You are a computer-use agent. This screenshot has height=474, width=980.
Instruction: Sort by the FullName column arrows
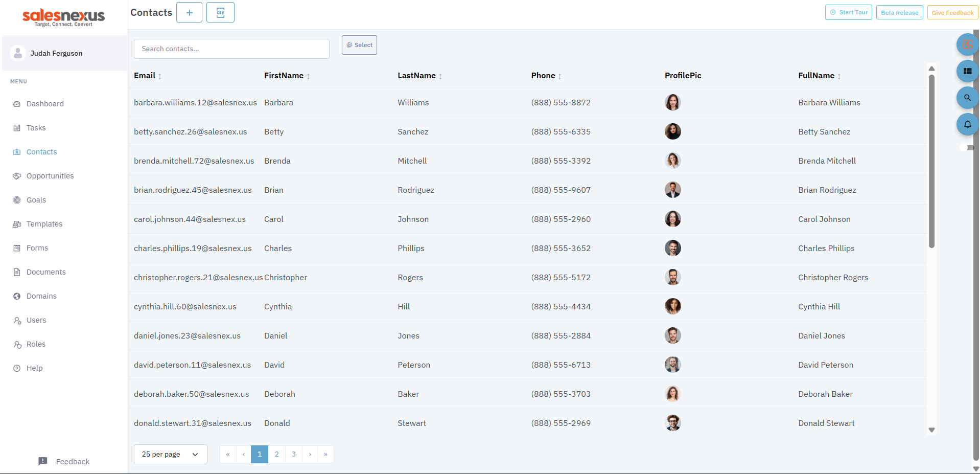click(x=839, y=76)
